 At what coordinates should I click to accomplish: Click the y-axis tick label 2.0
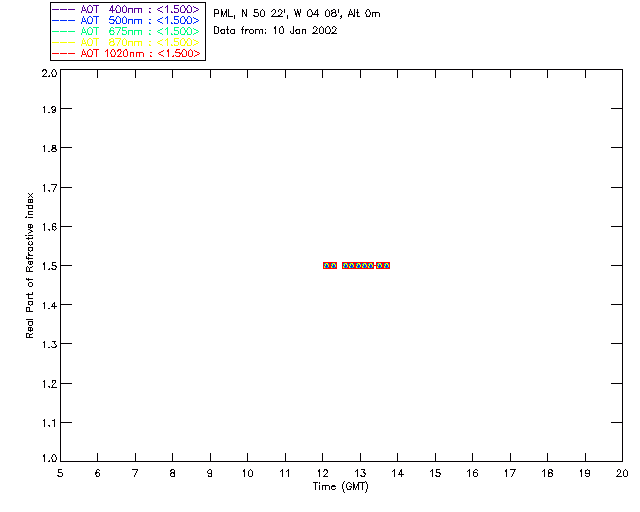pyautogui.click(x=49, y=73)
